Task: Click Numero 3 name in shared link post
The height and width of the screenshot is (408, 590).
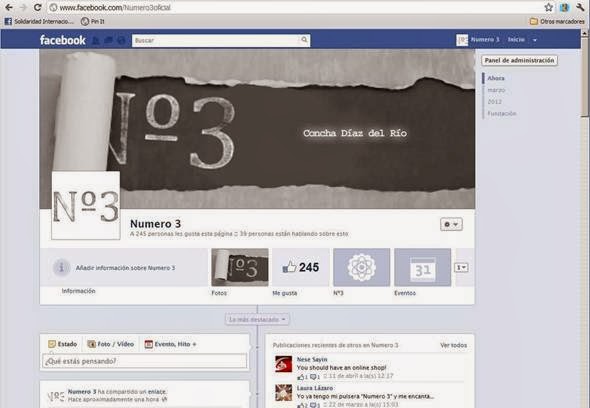Action: point(82,392)
